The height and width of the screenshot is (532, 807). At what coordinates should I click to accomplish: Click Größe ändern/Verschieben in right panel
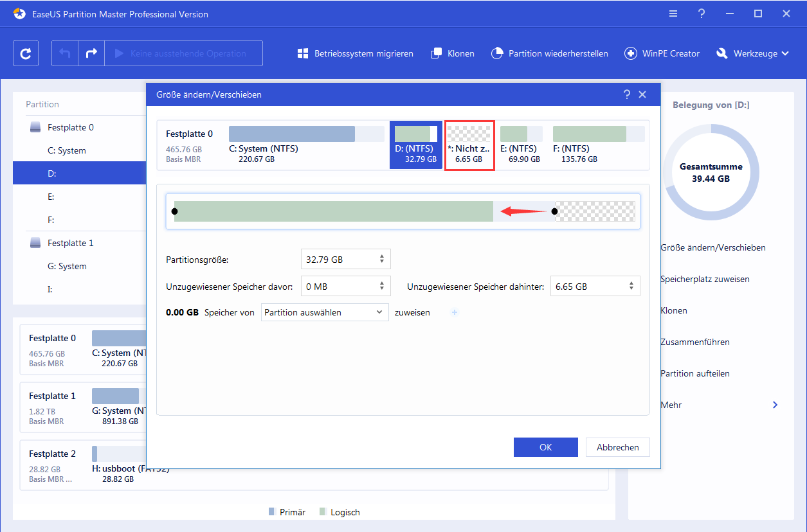point(712,247)
